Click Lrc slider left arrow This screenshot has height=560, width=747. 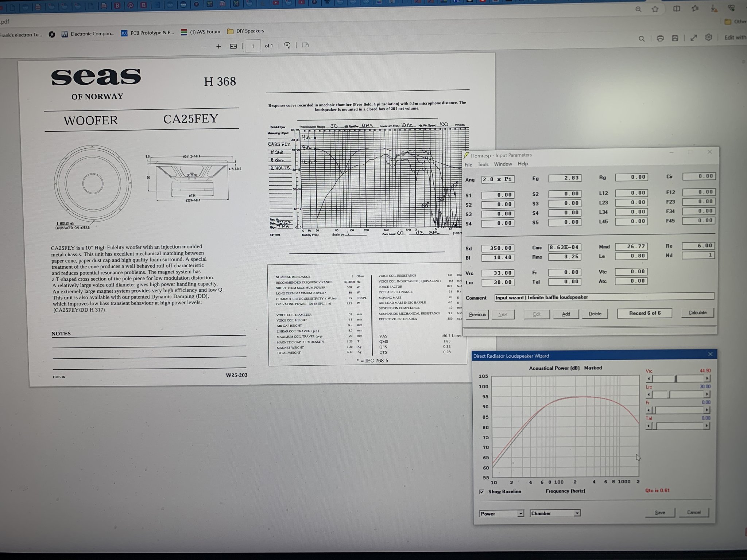click(649, 394)
